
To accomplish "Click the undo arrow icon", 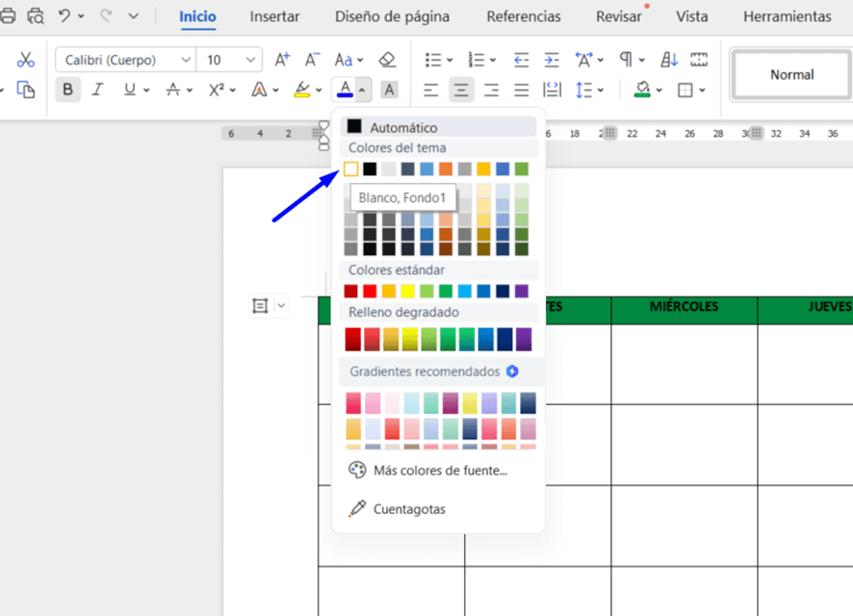I will [65, 16].
